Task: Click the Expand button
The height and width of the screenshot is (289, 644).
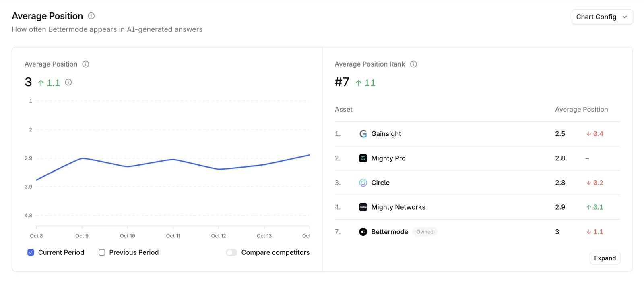Action: [x=605, y=258]
